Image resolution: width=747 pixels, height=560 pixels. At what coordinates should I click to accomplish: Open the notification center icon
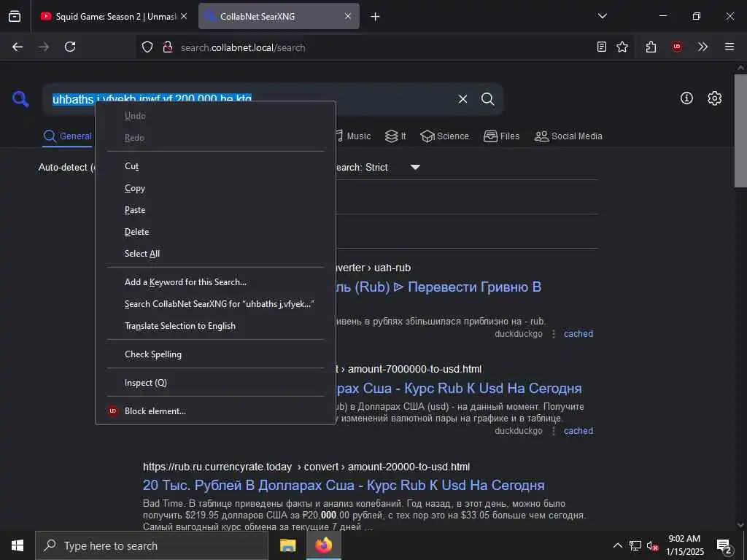point(724,546)
